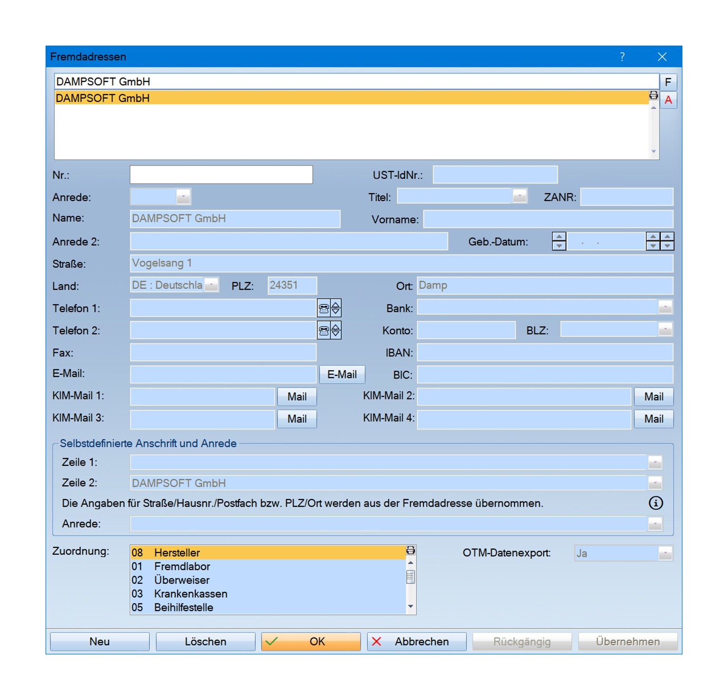Click the search field containing DAMPSOFT GmbH
Screen dimensions: 728x700
click(x=356, y=82)
